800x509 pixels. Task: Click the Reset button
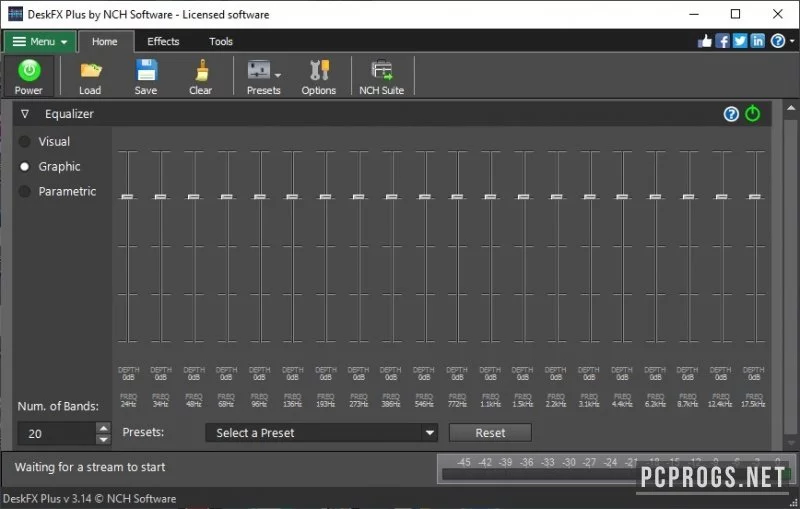[x=490, y=432]
